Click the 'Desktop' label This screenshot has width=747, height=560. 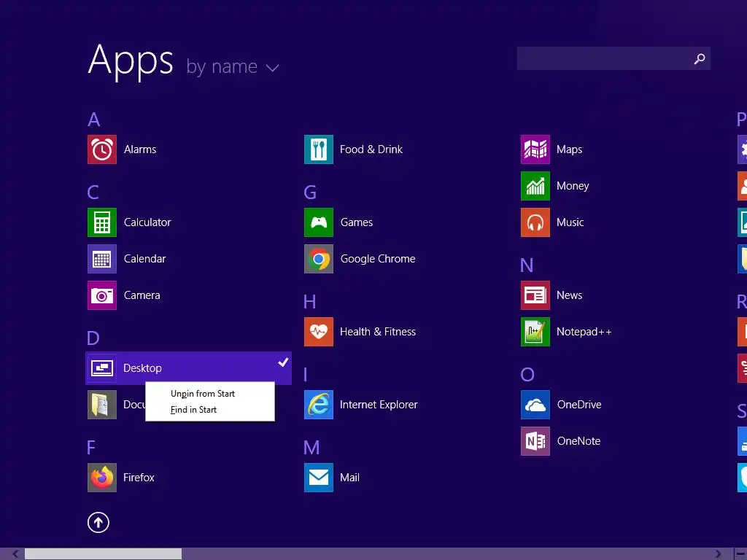pyautogui.click(x=142, y=368)
